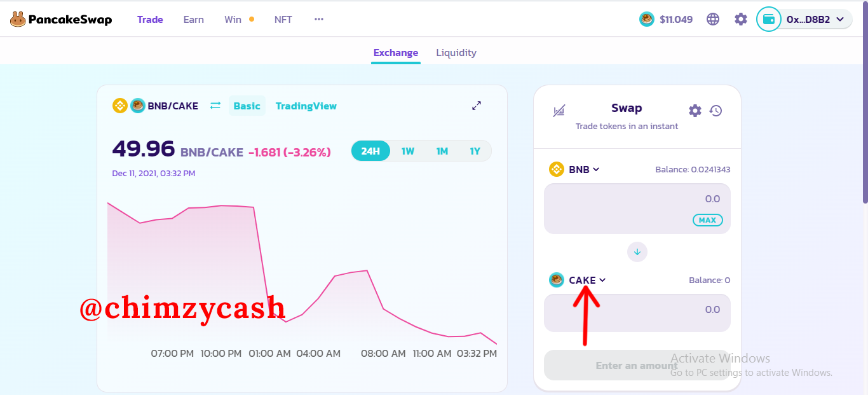868x395 pixels.
Task: View recent transactions history icon
Action: tap(716, 111)
